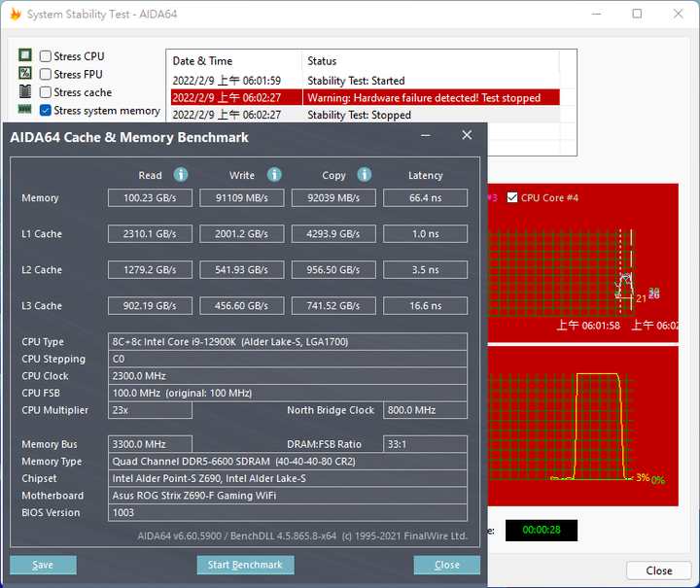This screenshot has height=588, width=700.
Task: Enable the Stress CPU checkbox
Action: [x=45, y=56]
